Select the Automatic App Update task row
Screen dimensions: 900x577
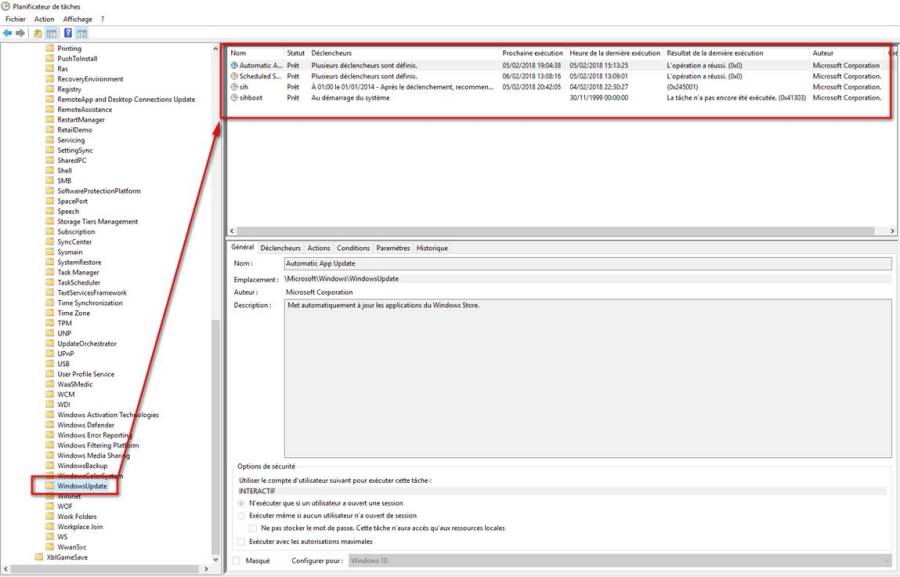[260, 65]
